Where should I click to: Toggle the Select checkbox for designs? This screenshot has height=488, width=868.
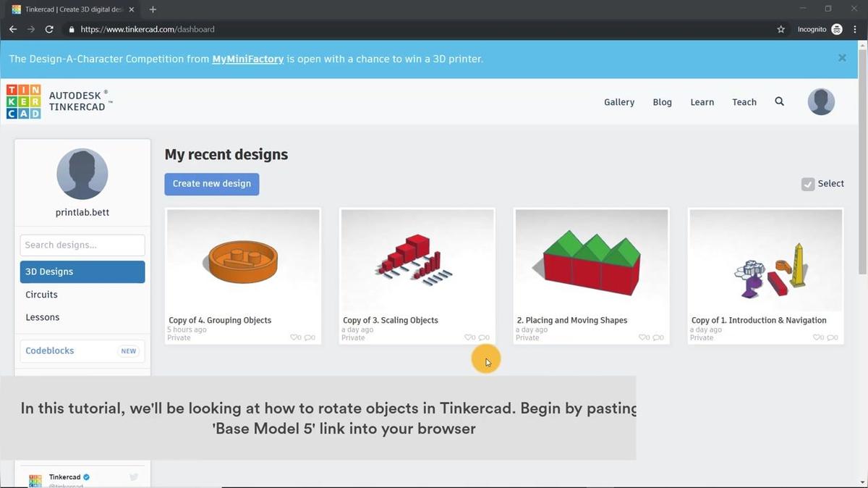pyautogui.click(x=808, y=184)
